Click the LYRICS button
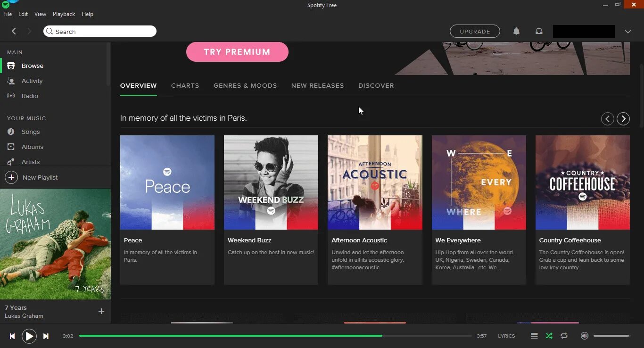Screen dimensions: 644x348 (x=506, y=336)
